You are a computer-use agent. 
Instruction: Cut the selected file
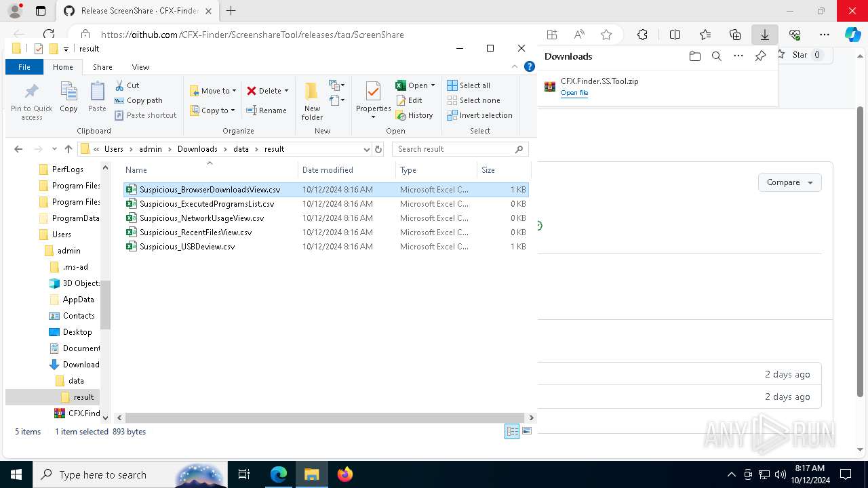127,85
